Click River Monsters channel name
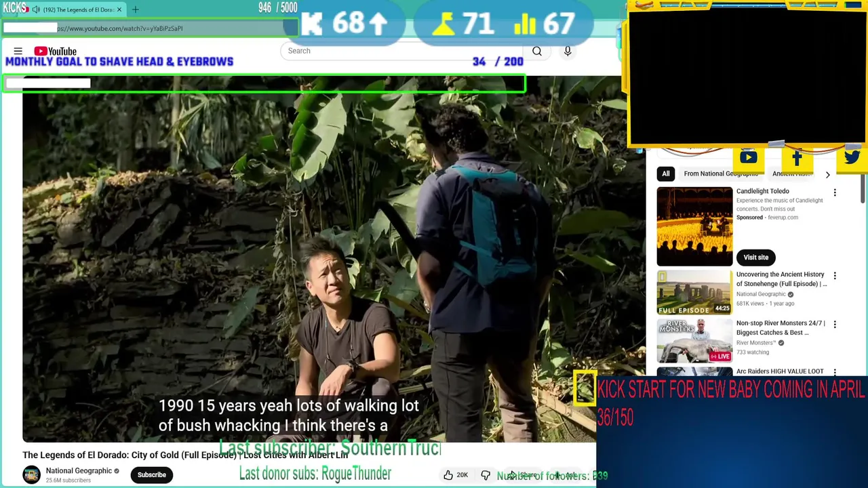The image size is (868, 488). (x=755, y=343)
